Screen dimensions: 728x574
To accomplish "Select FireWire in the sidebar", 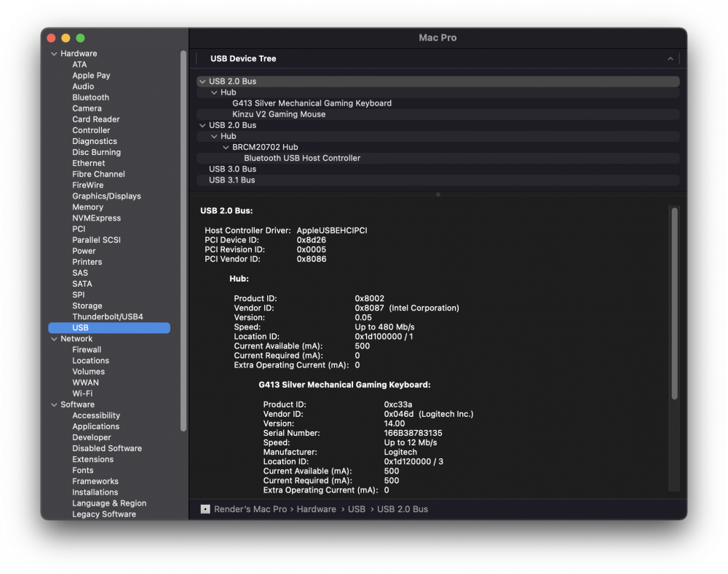I will (x=88, y=185).
